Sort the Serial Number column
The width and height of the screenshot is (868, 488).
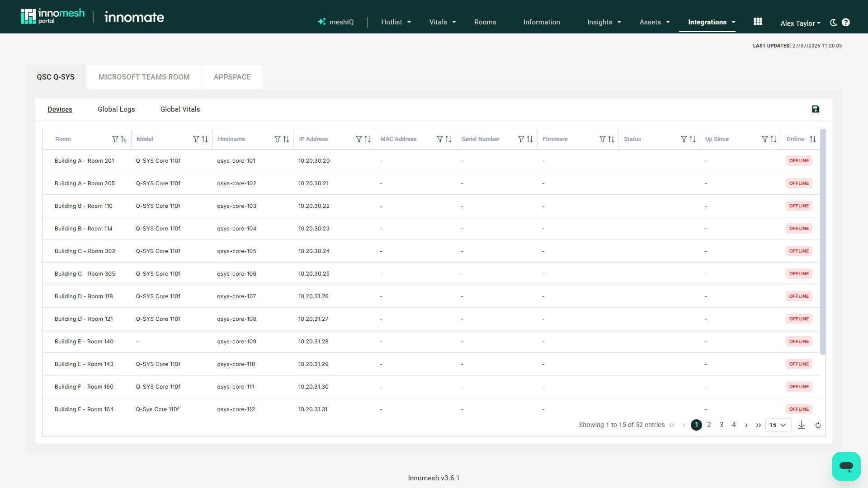530,139
